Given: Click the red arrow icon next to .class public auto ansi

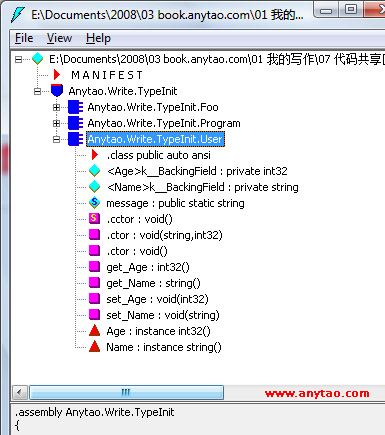Looking at the screenshot, I should (95, 155).
